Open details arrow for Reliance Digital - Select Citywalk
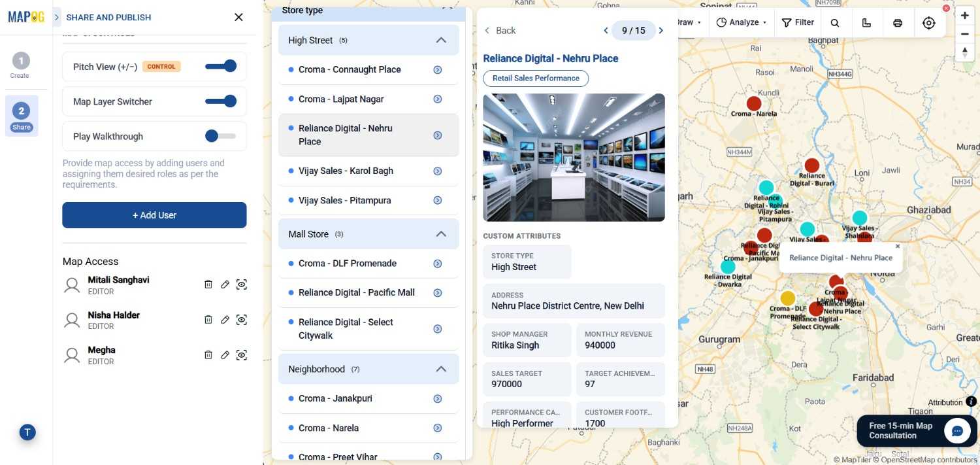This screenshot has height=465, width=980. (x=438, y=329)
